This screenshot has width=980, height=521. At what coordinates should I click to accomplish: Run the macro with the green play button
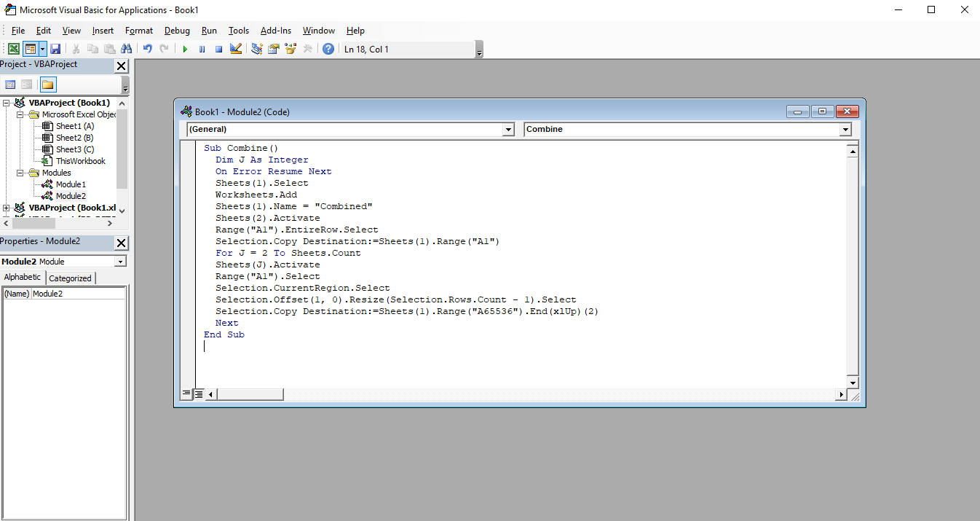[x=185, y=49]
